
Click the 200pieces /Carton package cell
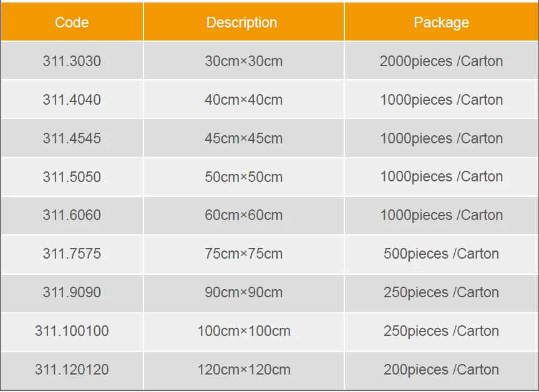[x=442, y=370]
